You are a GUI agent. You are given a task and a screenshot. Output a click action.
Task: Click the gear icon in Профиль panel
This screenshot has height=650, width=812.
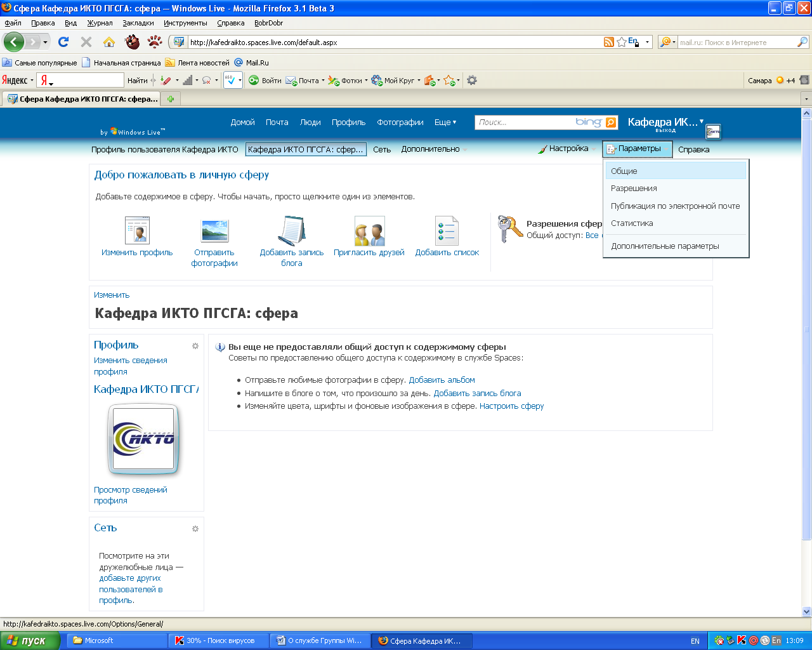point(195,346)
